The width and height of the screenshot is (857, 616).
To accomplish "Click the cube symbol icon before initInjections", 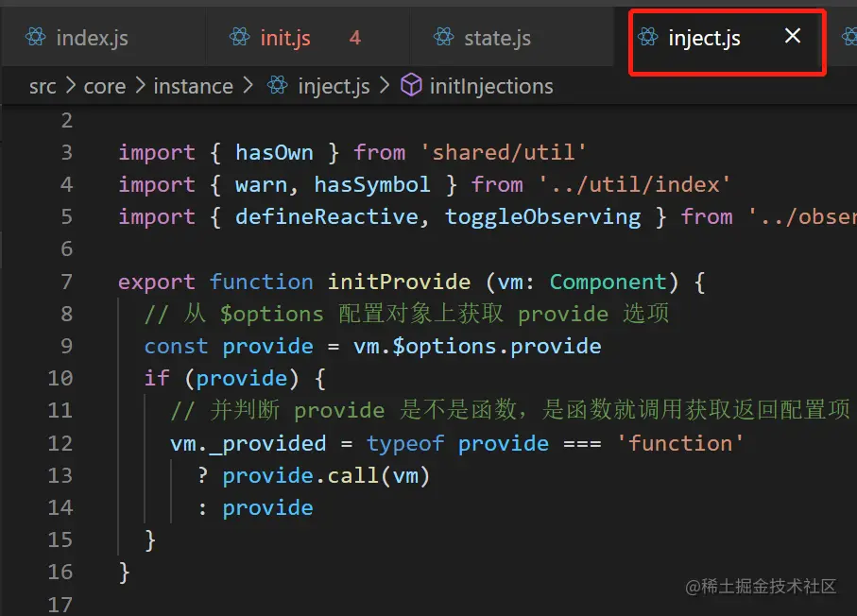I will [x=411, y=85].
